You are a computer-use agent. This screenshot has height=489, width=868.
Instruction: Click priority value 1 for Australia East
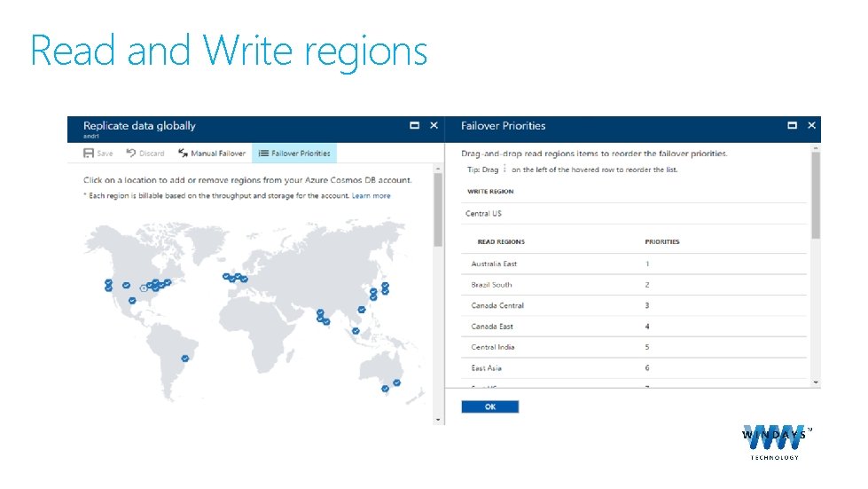(647, 264)
